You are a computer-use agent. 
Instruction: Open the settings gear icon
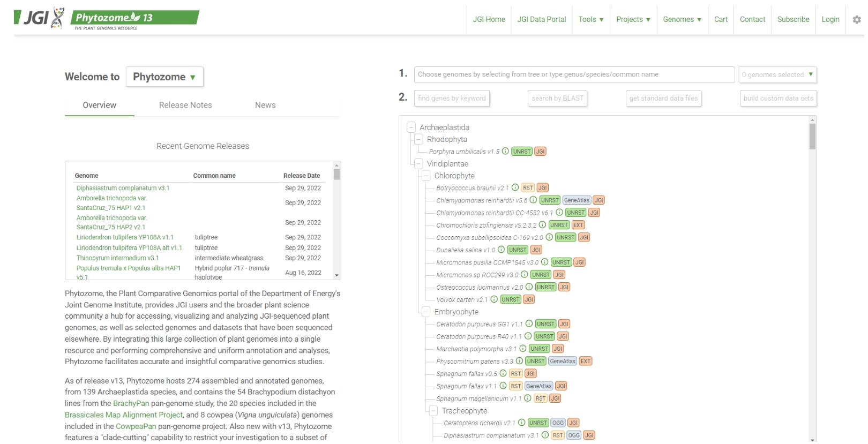856,19
